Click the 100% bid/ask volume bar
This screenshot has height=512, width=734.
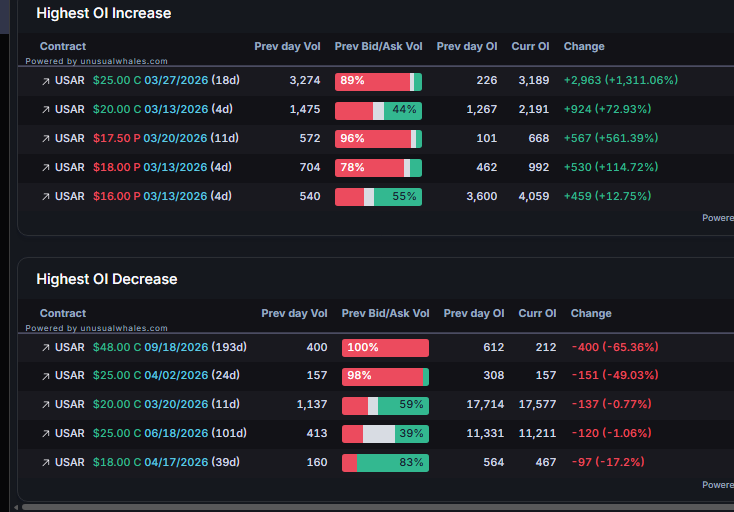coord(385,348)
